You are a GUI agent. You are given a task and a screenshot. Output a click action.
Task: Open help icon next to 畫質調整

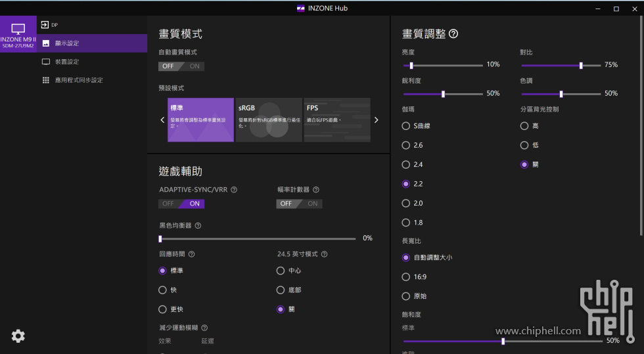[453, 33]
